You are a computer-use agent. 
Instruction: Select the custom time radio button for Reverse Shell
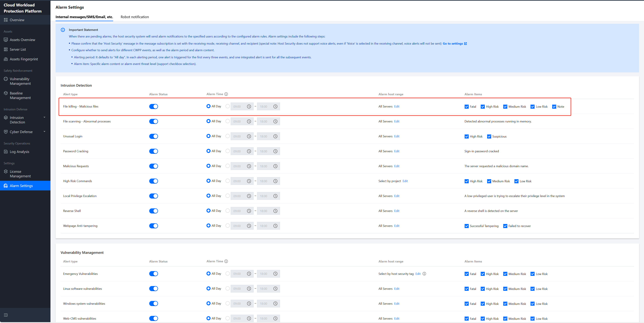(227, 211)
